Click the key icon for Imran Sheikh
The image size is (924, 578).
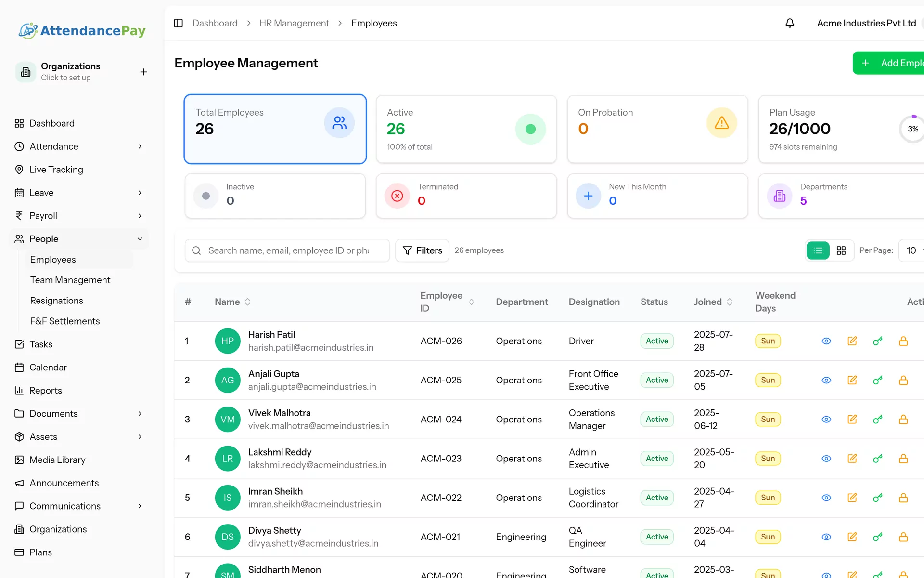(x=878, y=498)
